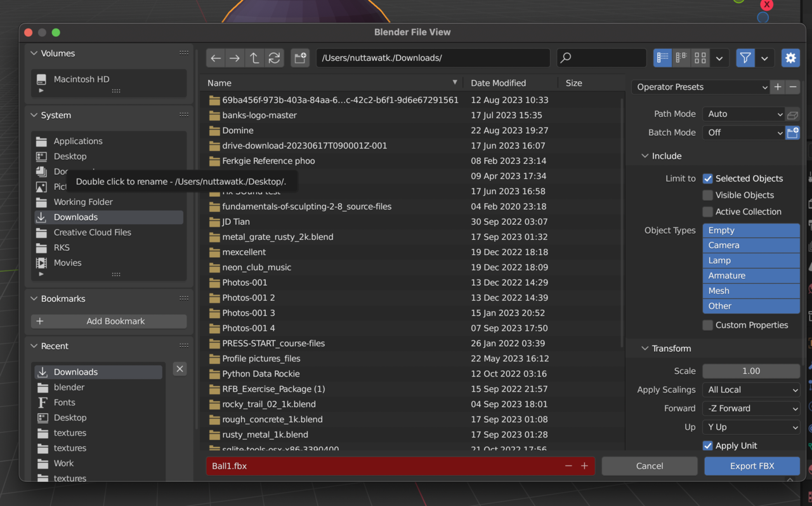
Task: Select Macintosh HD volume
Action: pyautogui.click(x=109, y=79)
